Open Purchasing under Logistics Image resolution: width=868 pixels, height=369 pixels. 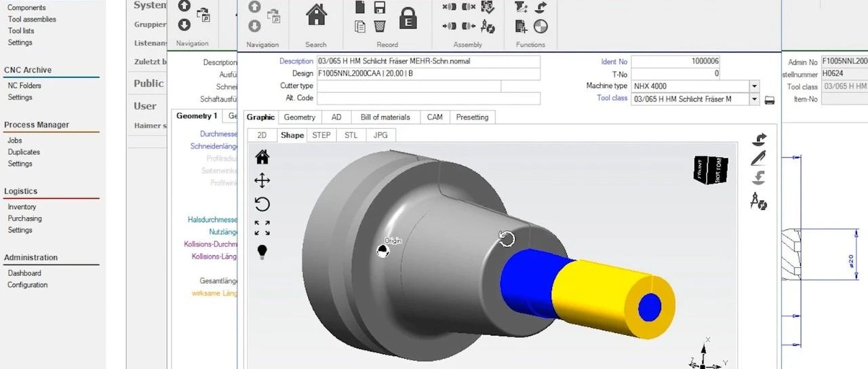[24, 218]
